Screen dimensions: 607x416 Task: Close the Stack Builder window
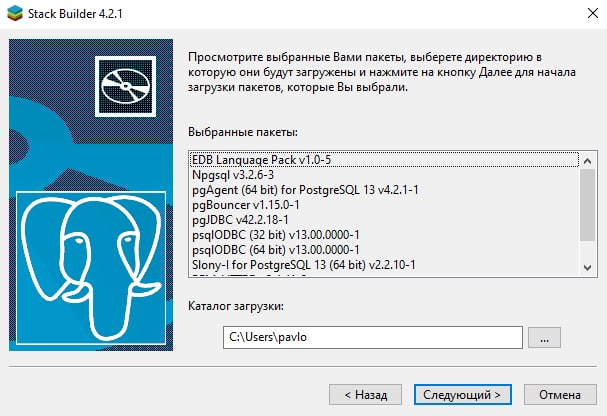(592, 13)
